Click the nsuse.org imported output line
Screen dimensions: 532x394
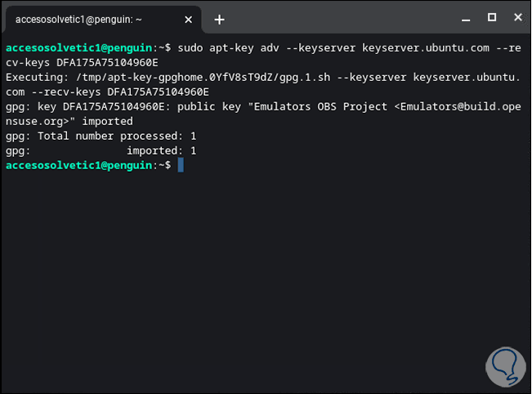point(69,121)
